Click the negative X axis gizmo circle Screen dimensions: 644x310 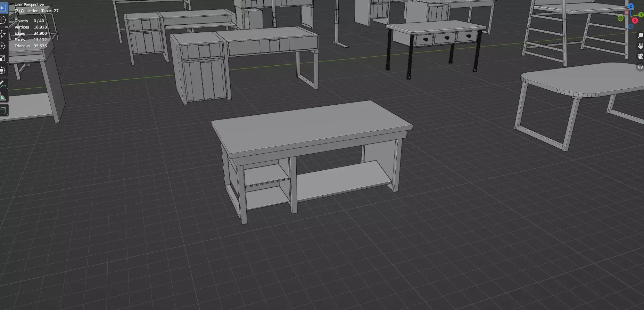(627, 13)
